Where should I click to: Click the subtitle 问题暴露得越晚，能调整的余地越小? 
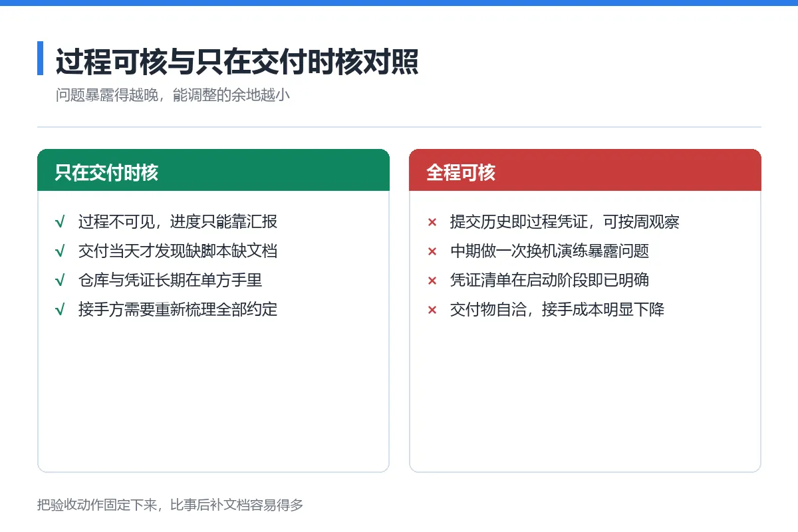coord(173,95)
